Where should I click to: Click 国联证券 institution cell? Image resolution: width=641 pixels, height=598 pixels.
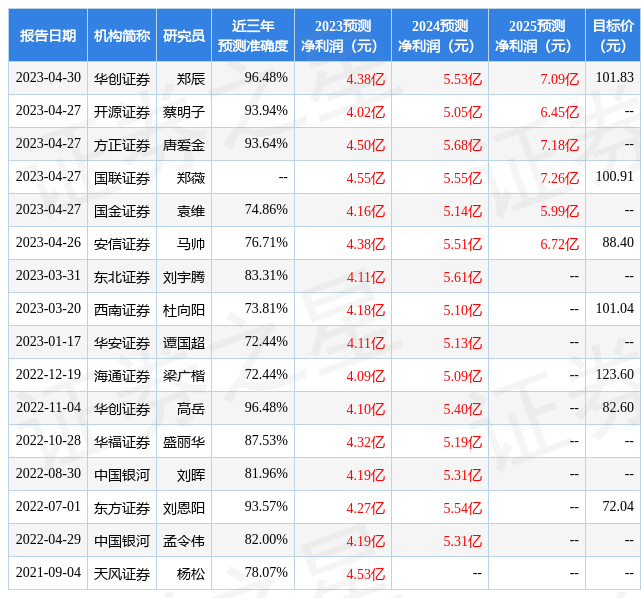[x=122, y=178]
